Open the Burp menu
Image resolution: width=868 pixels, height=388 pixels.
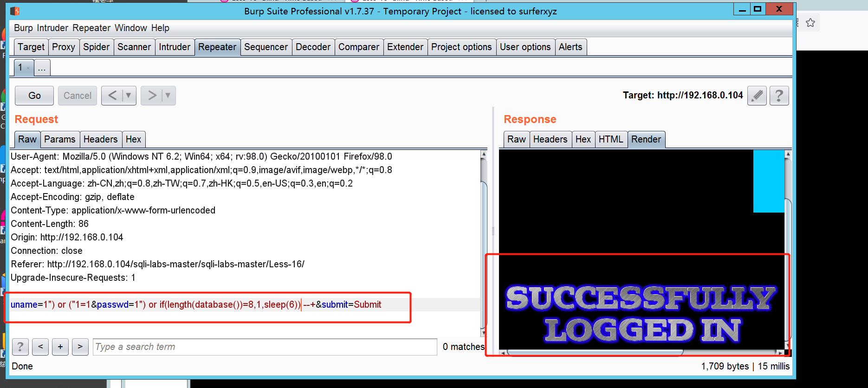coord(23,28)
